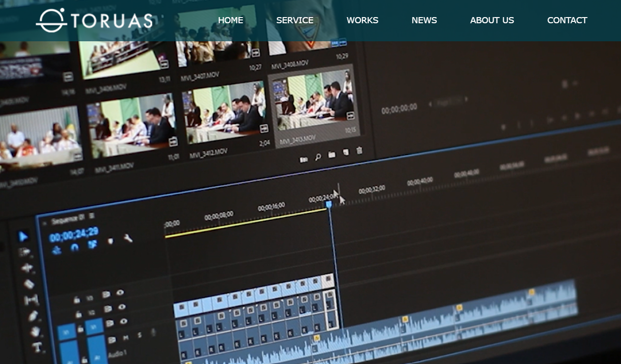Screen dimensions: 621x364
Task: Select the Track Select Forward tool
Action: [24, 252]
